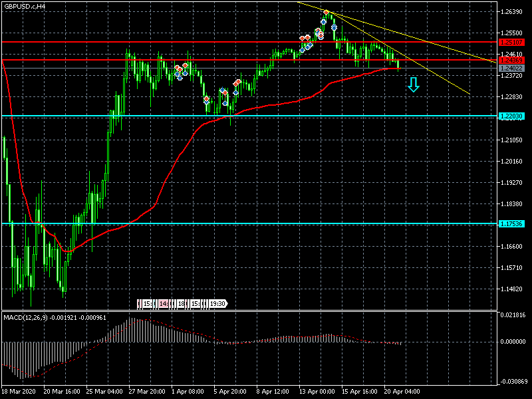Image resolution: width=532 pixels, height=399 pixels.
Task: Select the cyan 1.17536 level label
Action: pyautogui.click(x=511, y=223)
